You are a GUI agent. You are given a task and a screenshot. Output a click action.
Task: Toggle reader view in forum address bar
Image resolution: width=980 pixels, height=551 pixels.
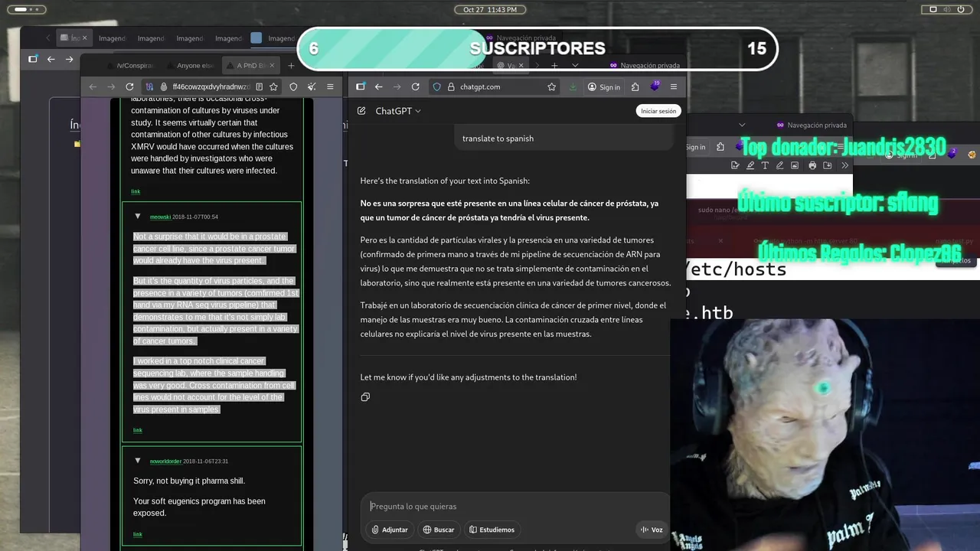[259, 86]
